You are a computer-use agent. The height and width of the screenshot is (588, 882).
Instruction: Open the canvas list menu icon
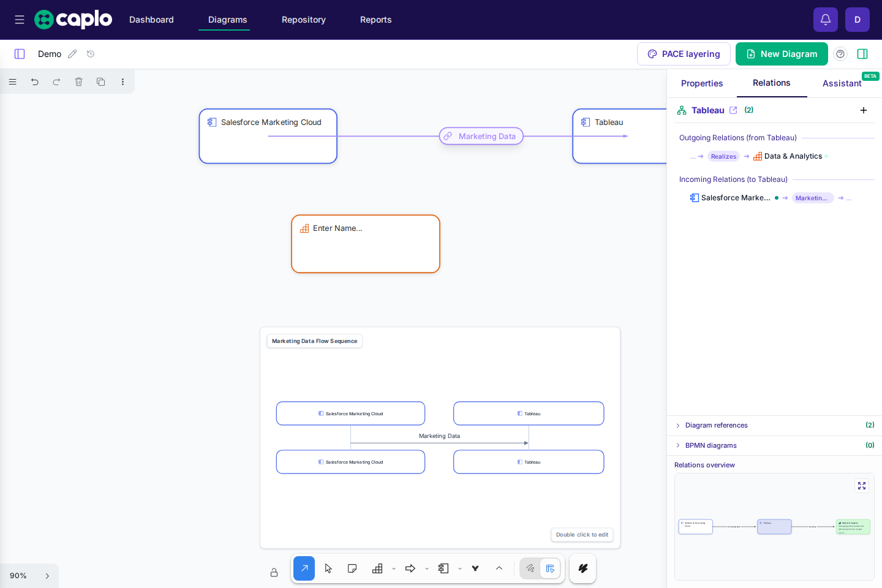coord(12,81)
